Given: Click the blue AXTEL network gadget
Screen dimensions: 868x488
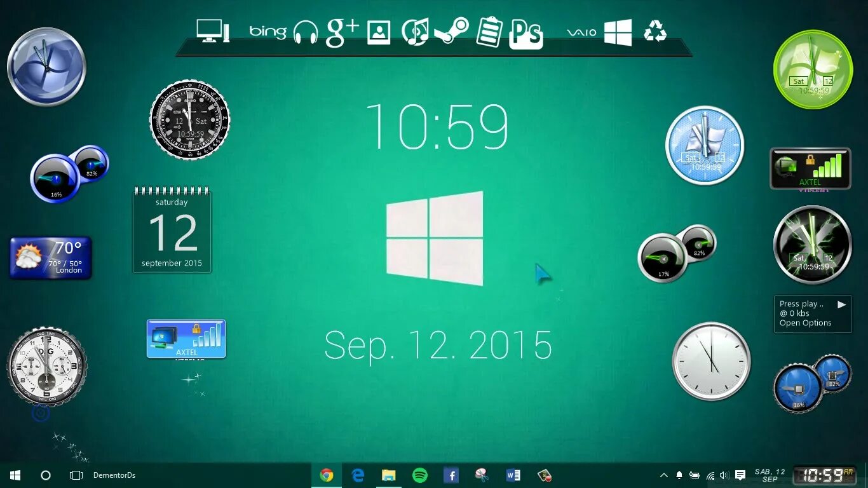Looking at the screenshot, I should (186, 339).
